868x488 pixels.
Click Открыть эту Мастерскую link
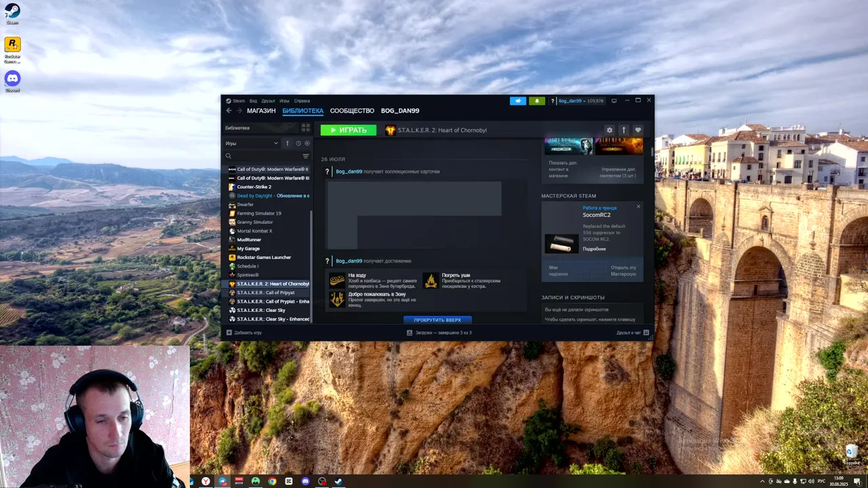[x=623, y=270]
